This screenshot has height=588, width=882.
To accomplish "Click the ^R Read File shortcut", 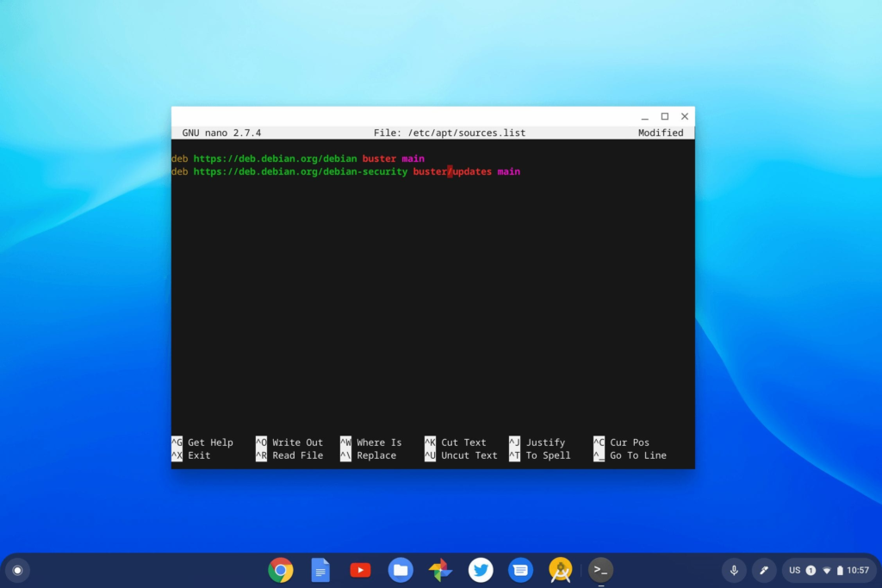I will (x=289, y=455).
